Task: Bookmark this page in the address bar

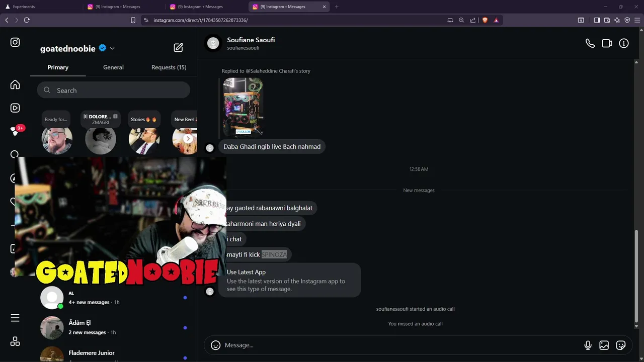Action: tap(133, 20)
